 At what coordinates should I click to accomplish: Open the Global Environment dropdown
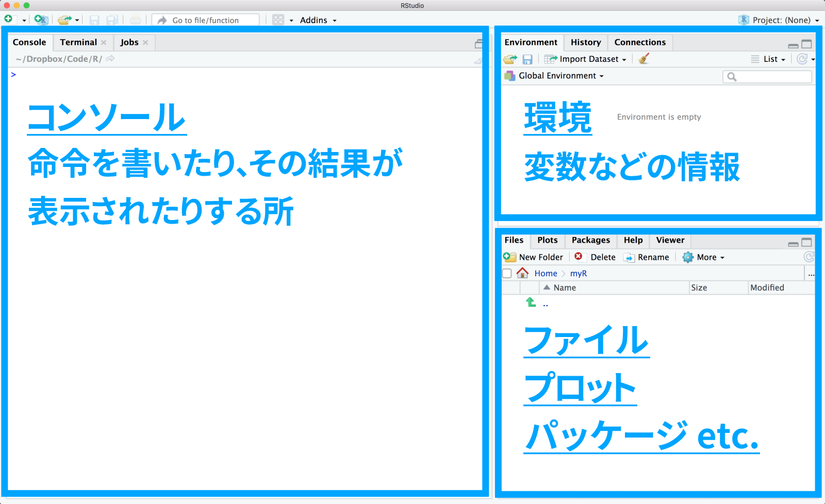(x=560, y=76)
